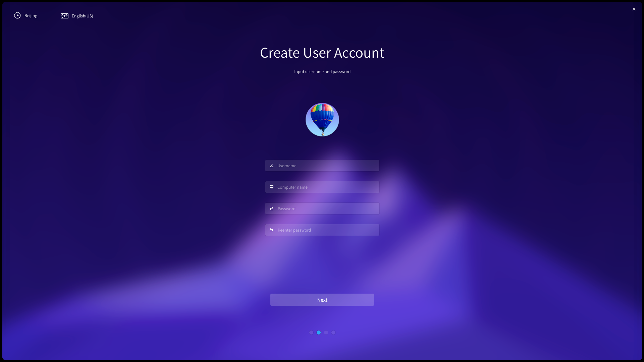Viewport: 644px width, 362px height.
Task: Click the keyboard layout icon
Action: pyautogui.click(x=64, y=16)
